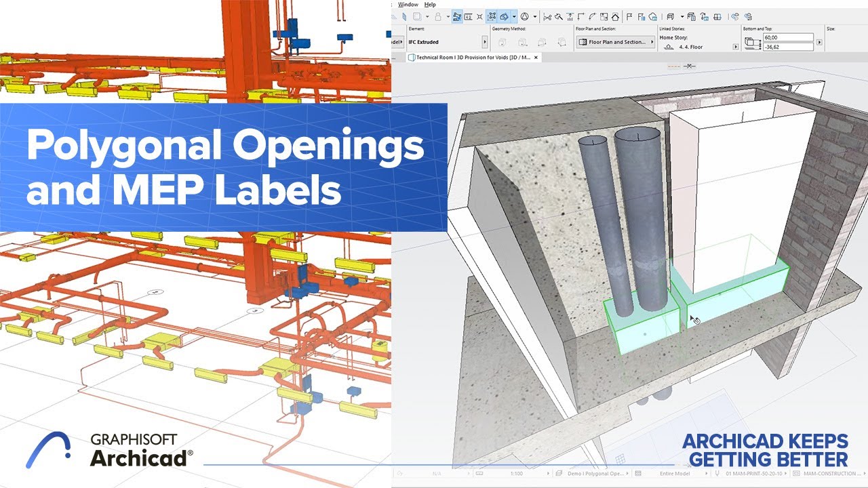
Task: Click the Split tool icon beside scissors
Action: point(558,16)
